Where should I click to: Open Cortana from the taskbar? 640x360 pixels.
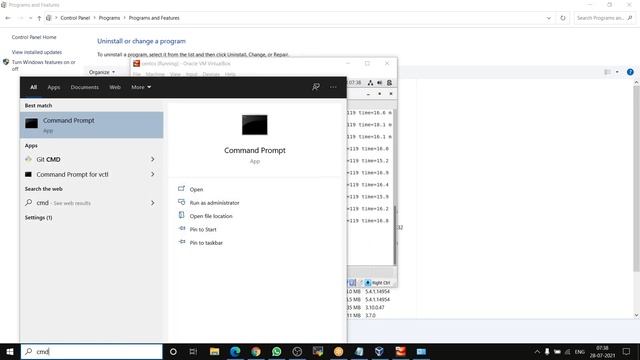(x=173, y=351)
